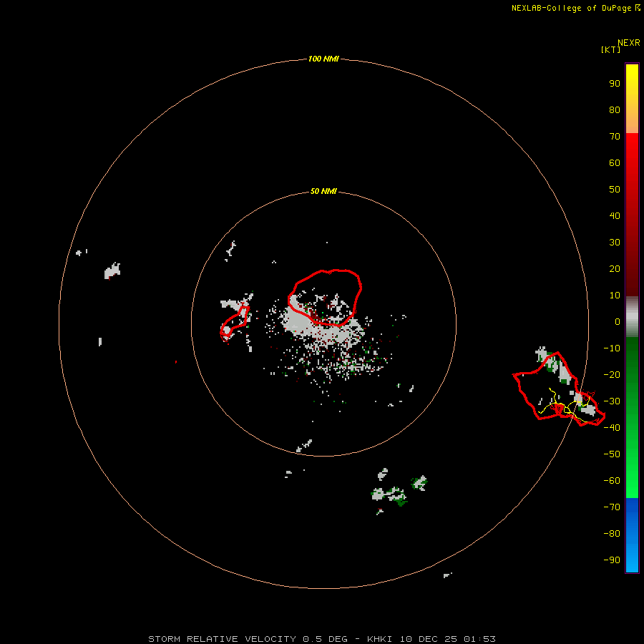Click the blue bottom segment of the color bar
Screen dimensions: 644x644
632,535
